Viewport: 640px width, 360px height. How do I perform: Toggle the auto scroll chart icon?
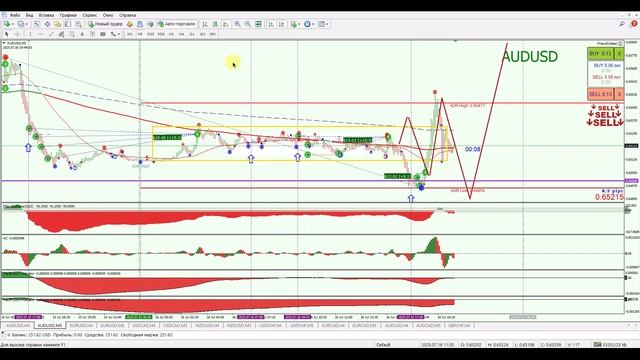point(271,24)
